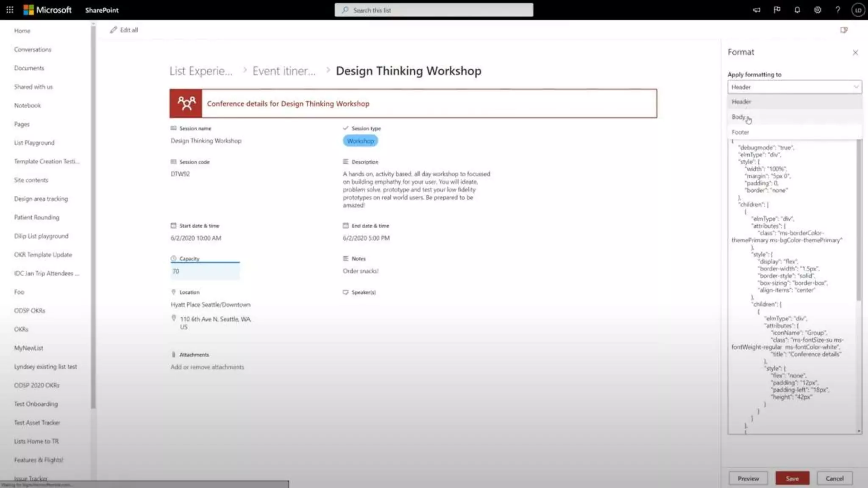Open the notifications bell

[x=797, y=10]
